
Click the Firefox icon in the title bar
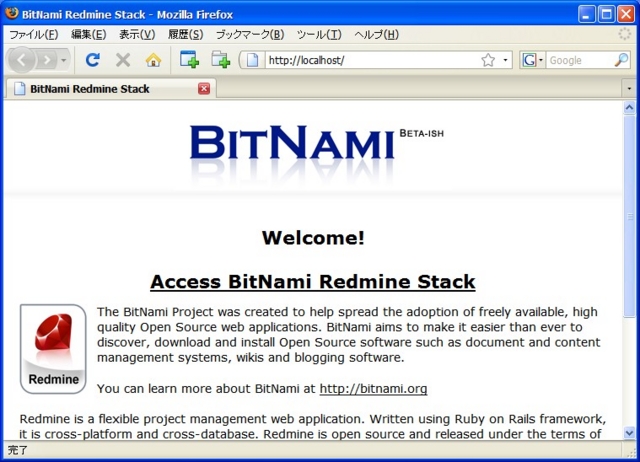pyautogui.click(x=12, y=13)
